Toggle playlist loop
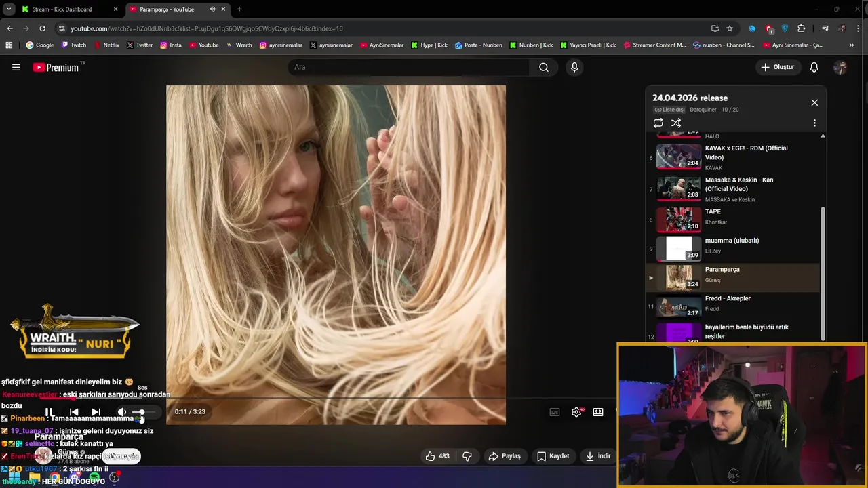 658,123
